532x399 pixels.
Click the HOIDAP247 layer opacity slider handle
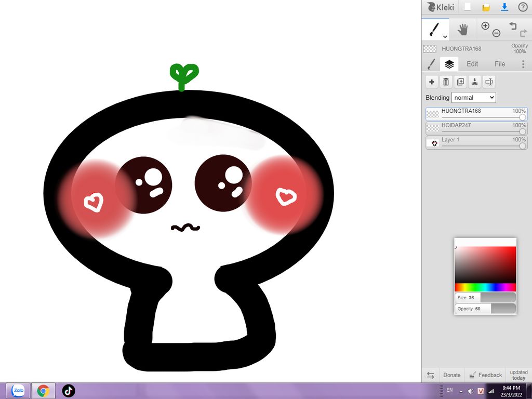pos(523,131)
